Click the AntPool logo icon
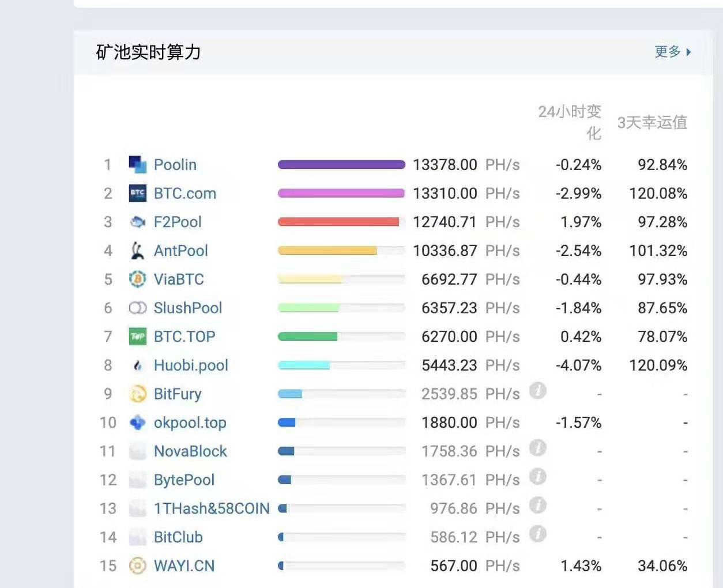Screen dimensions: 723x588 [x=137, y=251]
